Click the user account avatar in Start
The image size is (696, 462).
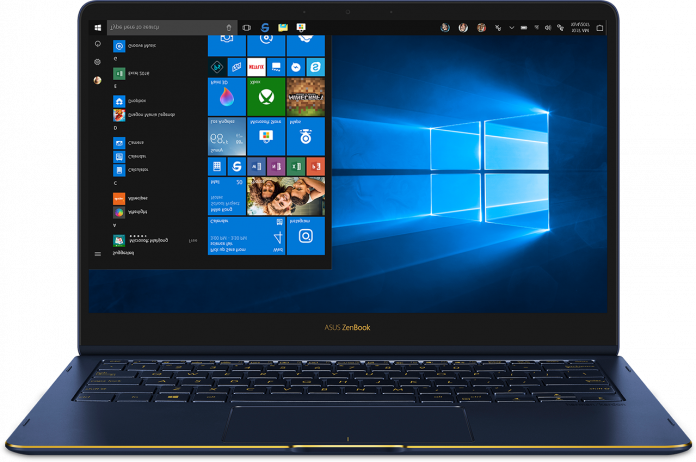click(98, 80)
